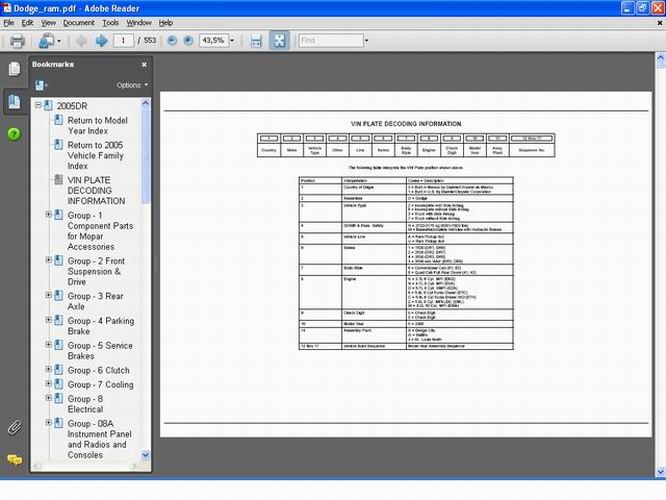
Task: Toggle the Bookmarks navigation panel icon
Action: 14,102
